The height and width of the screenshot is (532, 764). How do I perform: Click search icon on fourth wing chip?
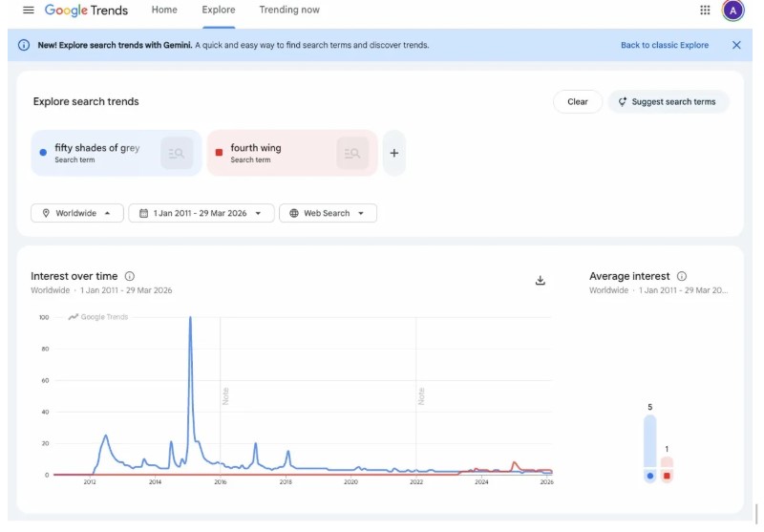352,153
